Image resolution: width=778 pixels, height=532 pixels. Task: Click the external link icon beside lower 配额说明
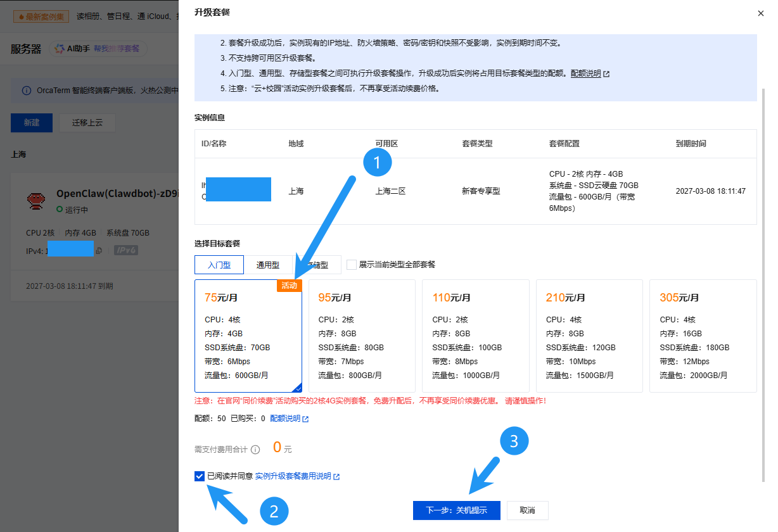click(305, 419)
